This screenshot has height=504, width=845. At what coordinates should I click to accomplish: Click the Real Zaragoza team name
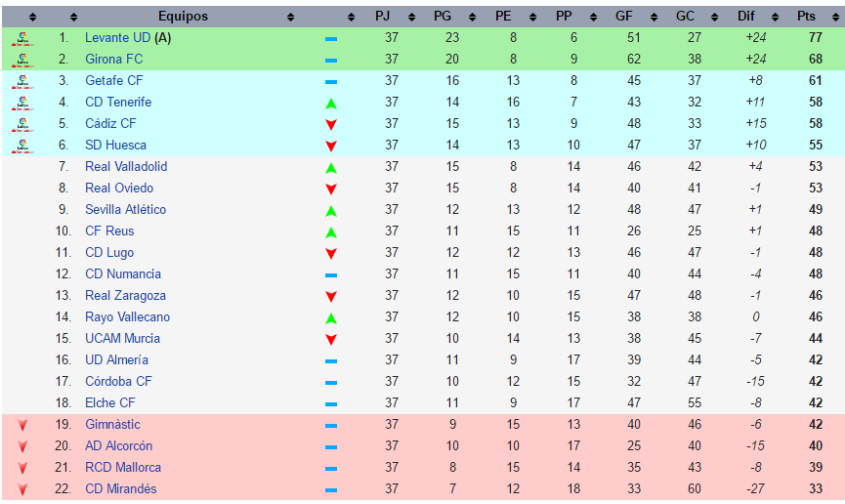point(125,296)
